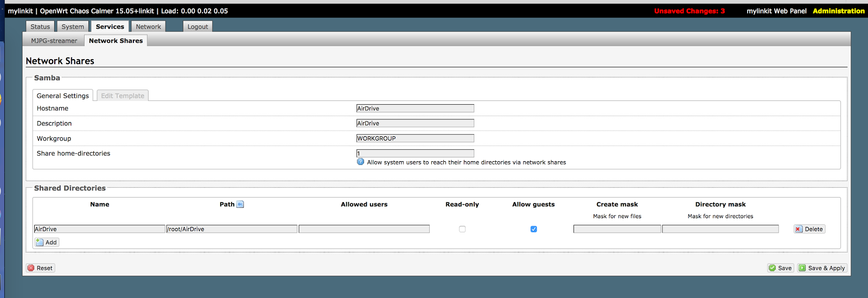
Task: Click the Share home-directories label
Action: (x=73, y=153)
